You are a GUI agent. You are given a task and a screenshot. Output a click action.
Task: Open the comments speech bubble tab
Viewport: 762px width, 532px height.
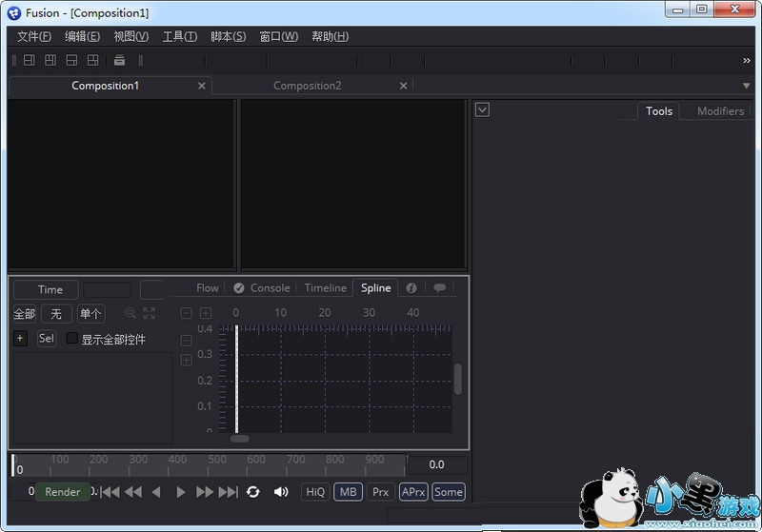click(x=439, y=287)
